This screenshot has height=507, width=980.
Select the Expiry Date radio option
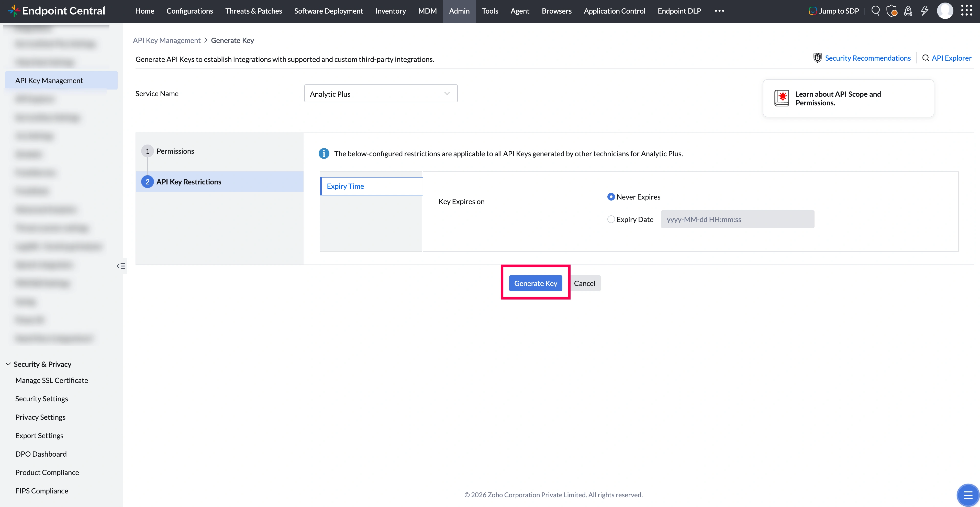611,219
